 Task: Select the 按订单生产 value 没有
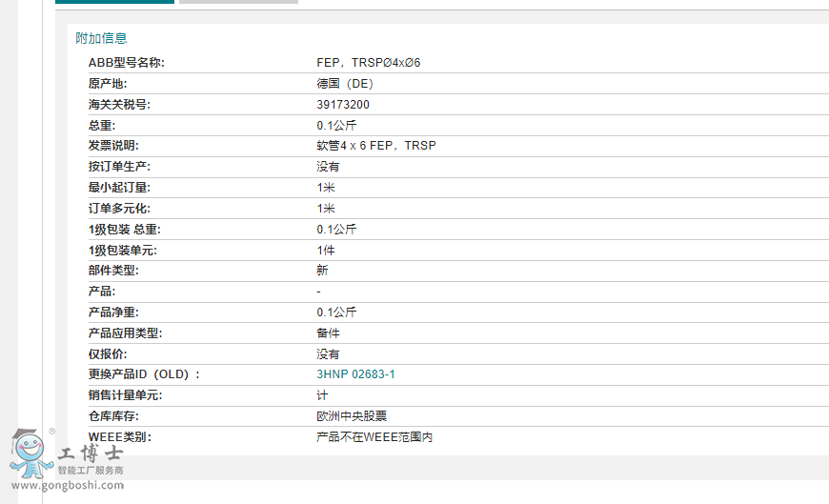pyautogui.click(x=328, y=167)
